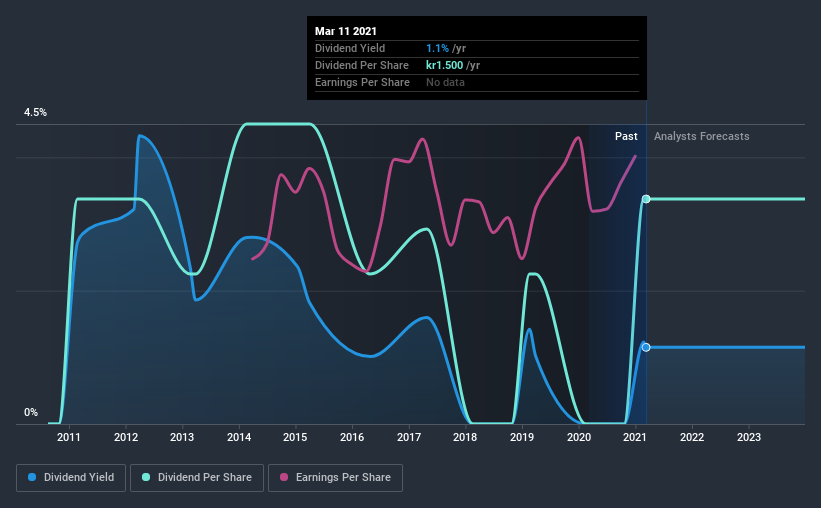The width and height of the screenshot is (821, 508).
Task: Click the 2016 x-axis label
Action: (x=352, y=437)
